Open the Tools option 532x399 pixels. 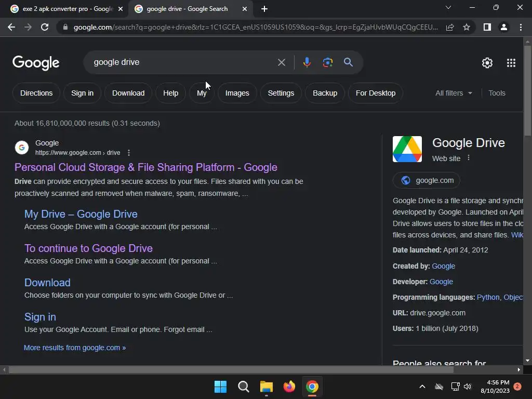[497, 93]
